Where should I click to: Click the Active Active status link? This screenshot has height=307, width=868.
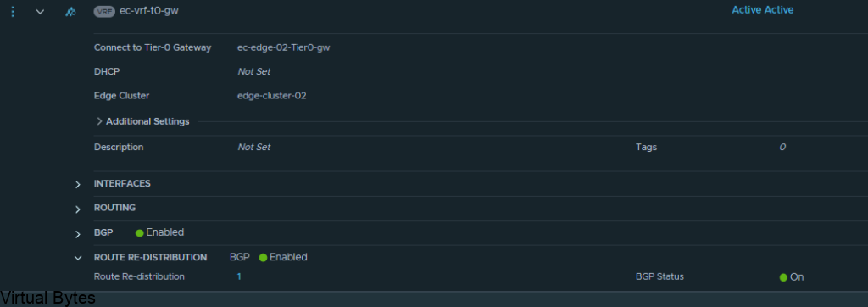point(762,10)
